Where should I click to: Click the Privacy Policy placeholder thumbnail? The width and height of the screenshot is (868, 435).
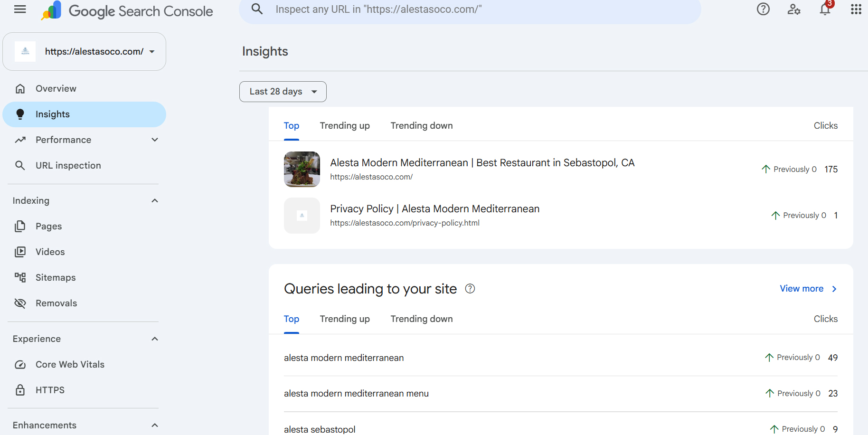point(302,216)
